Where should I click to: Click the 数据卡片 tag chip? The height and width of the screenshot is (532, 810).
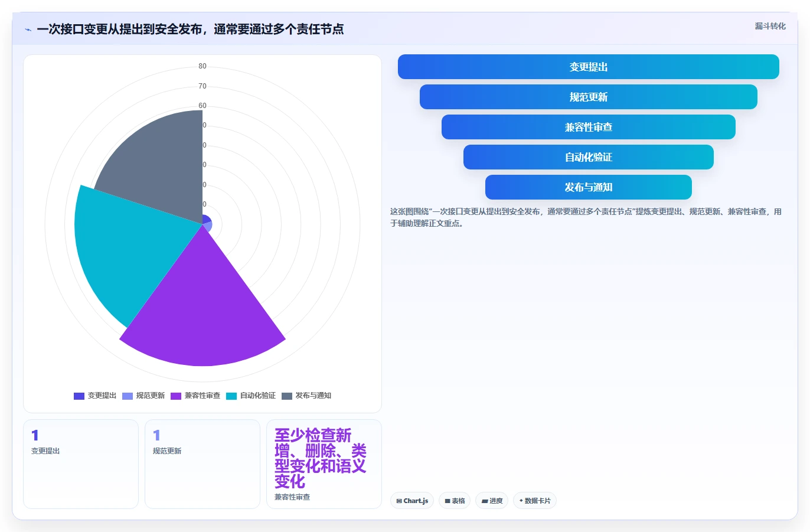[x=535, y=501]
